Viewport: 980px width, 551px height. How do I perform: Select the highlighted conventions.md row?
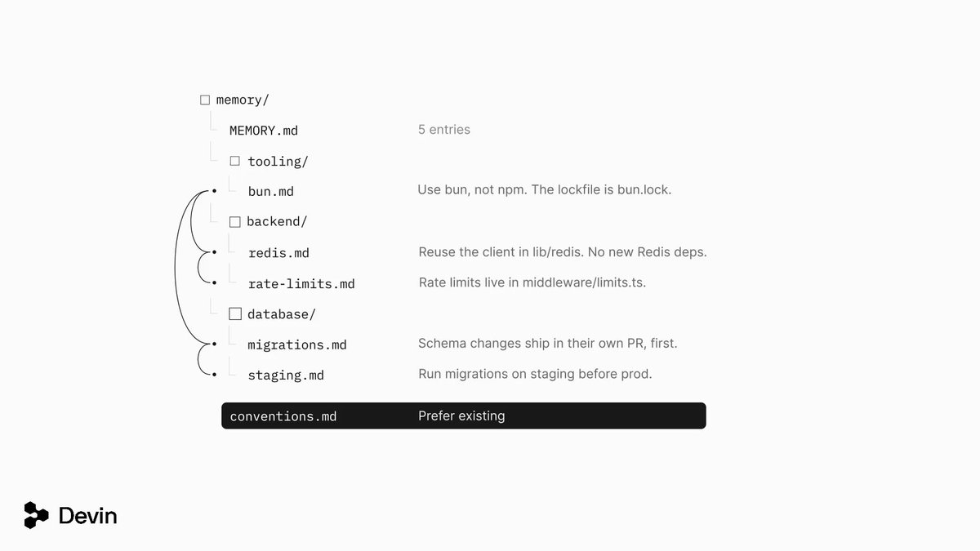tap(464, 415)
